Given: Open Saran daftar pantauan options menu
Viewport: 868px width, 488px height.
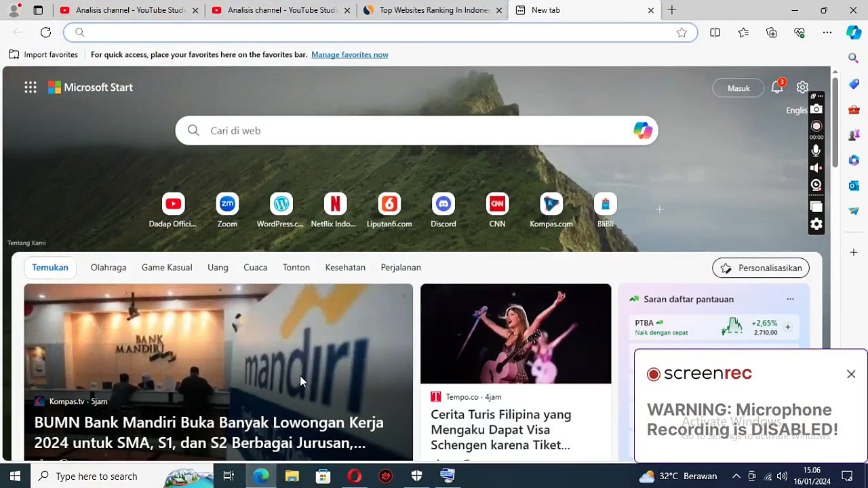Looking at the screenshot, I should pos(790,299).
